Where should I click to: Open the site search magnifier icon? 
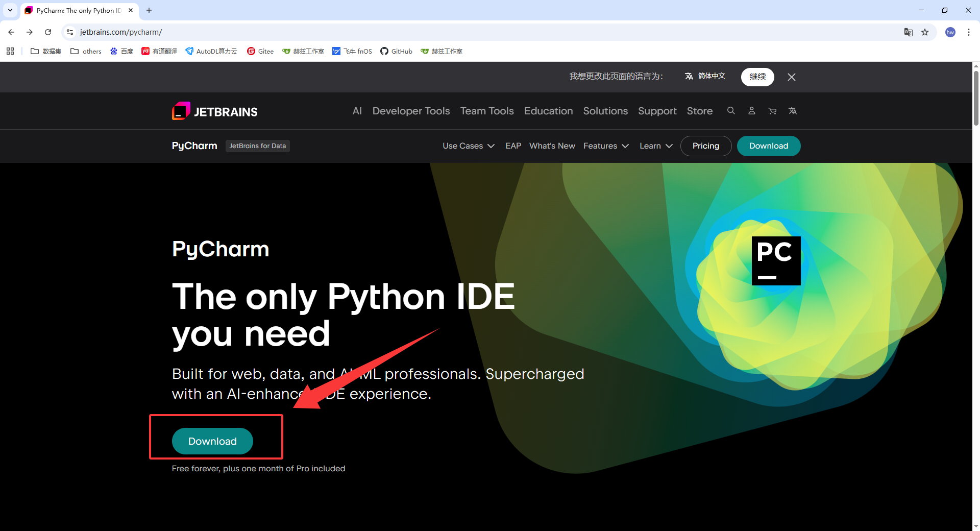point(731,111)
